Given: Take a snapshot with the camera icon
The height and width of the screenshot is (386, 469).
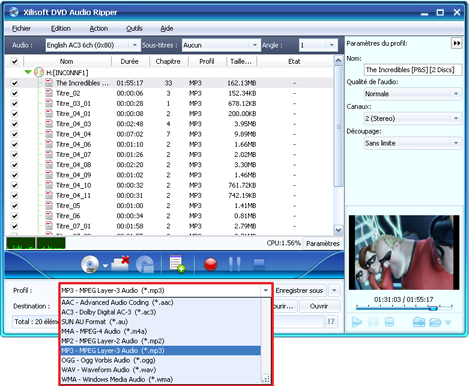Looking at the screenshot, I should click(419, 322).
